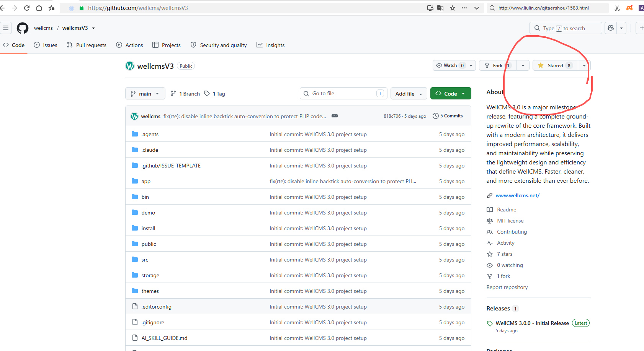The height and width of the screenshot is (351, 644).
Task: Reload the page with browser refresh icon
Action: [x=27, y=8]
